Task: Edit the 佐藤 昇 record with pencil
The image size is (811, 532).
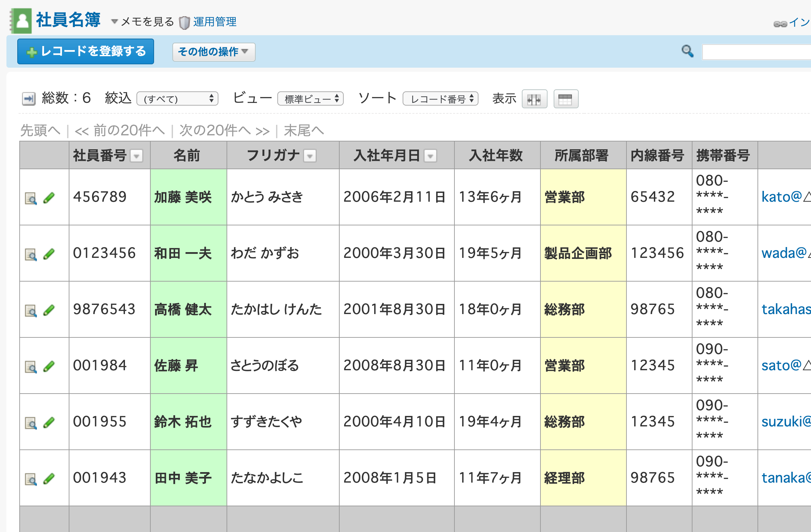Action: 49,367
